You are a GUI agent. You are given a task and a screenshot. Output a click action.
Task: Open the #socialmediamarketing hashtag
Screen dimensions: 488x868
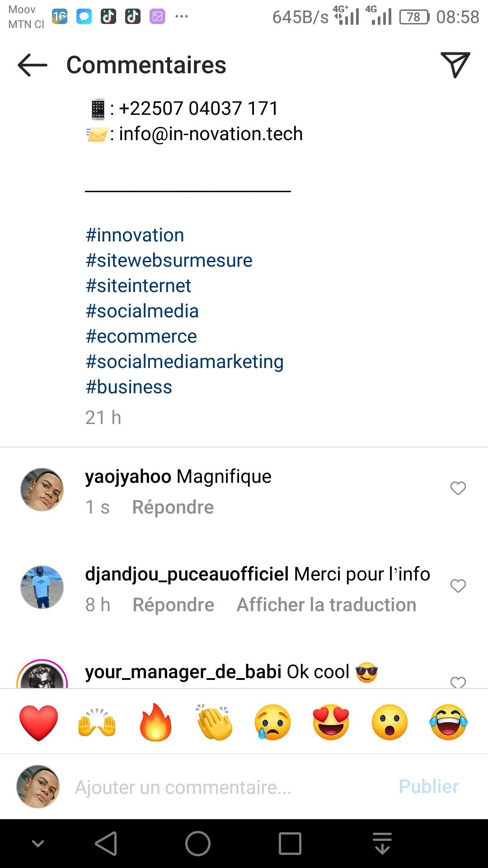coord(184,362)
